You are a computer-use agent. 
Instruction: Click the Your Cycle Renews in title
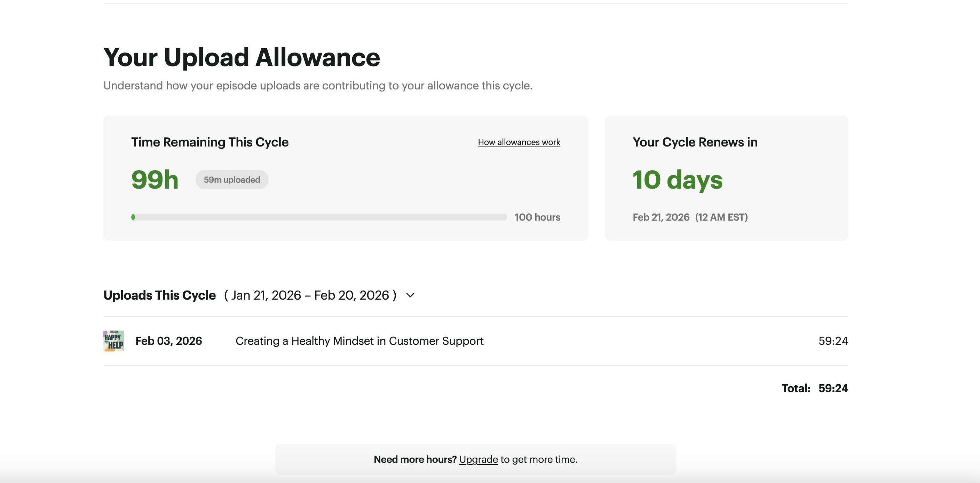695,142
